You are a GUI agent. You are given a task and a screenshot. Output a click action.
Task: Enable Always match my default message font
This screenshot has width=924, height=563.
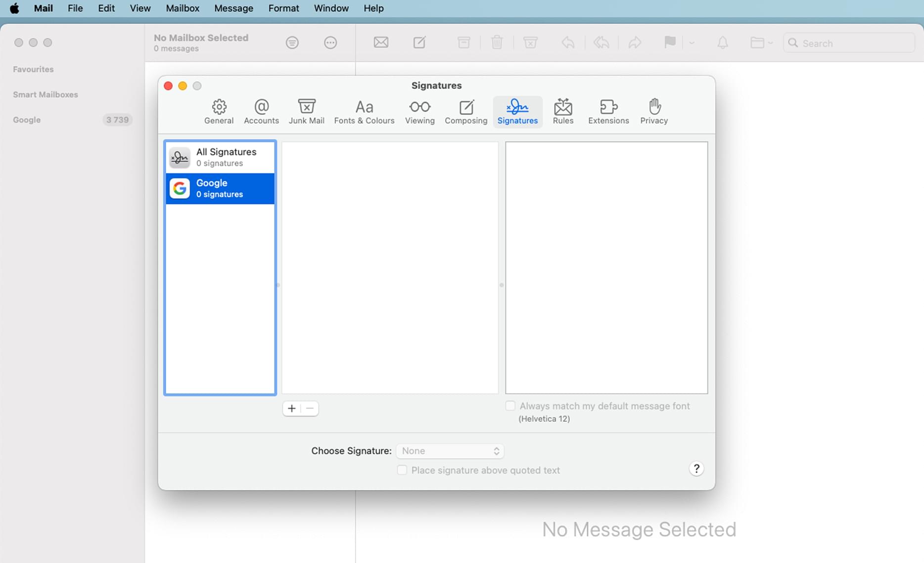(x=510, y=406)
